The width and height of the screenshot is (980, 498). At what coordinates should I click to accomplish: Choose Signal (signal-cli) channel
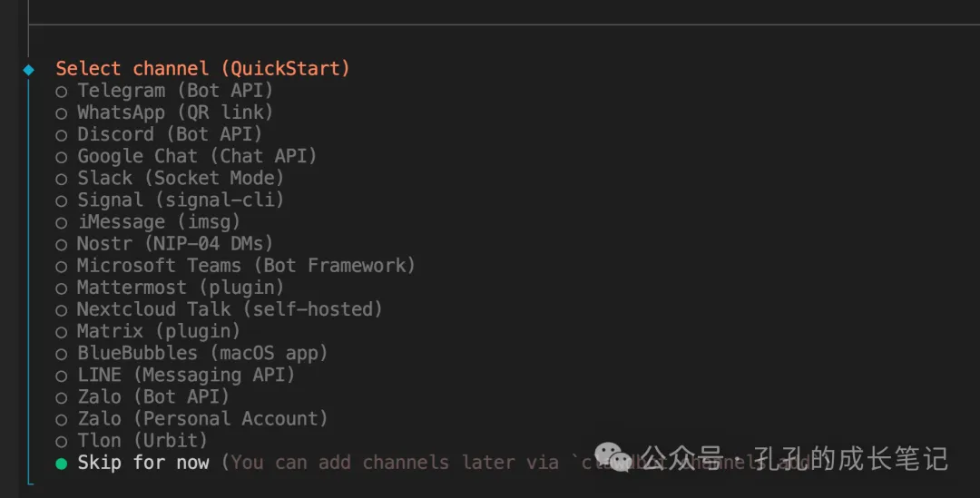(180, 200)
